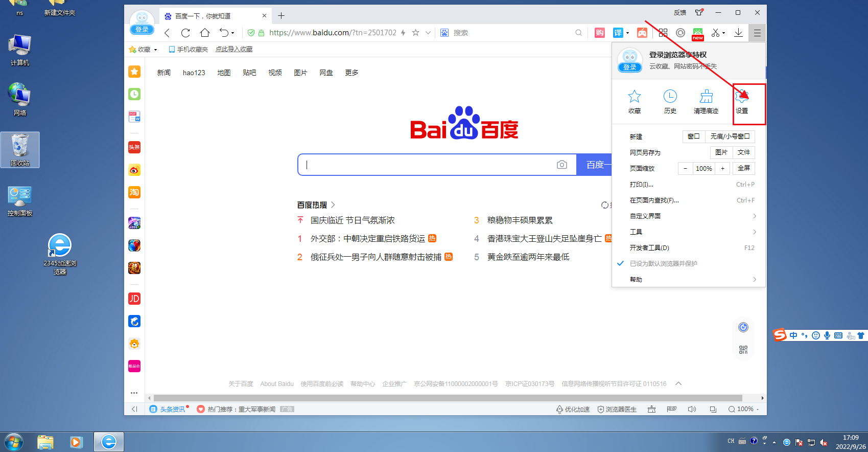Open the file explorer taskbar icon
The height and width of the screenshot is (452, 868).
click(45, 442)
